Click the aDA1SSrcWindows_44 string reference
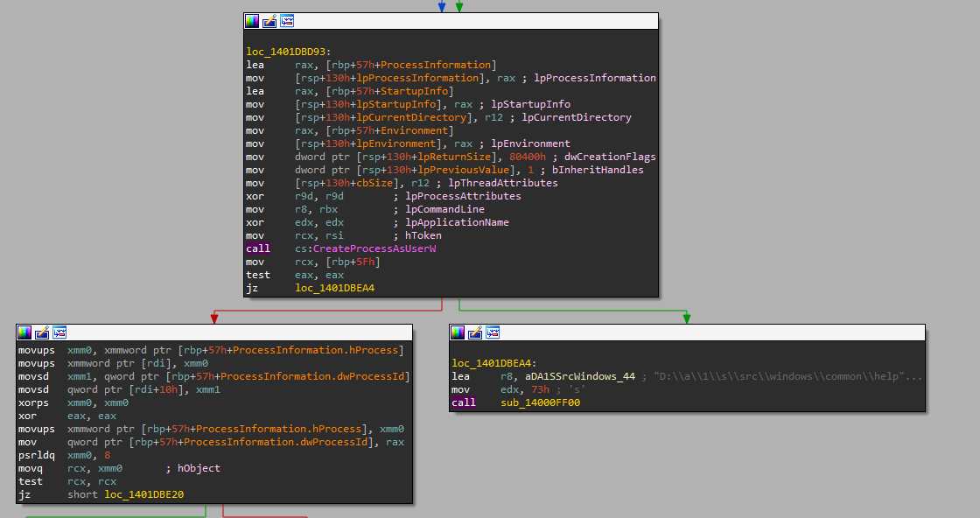 pos(568,376)
